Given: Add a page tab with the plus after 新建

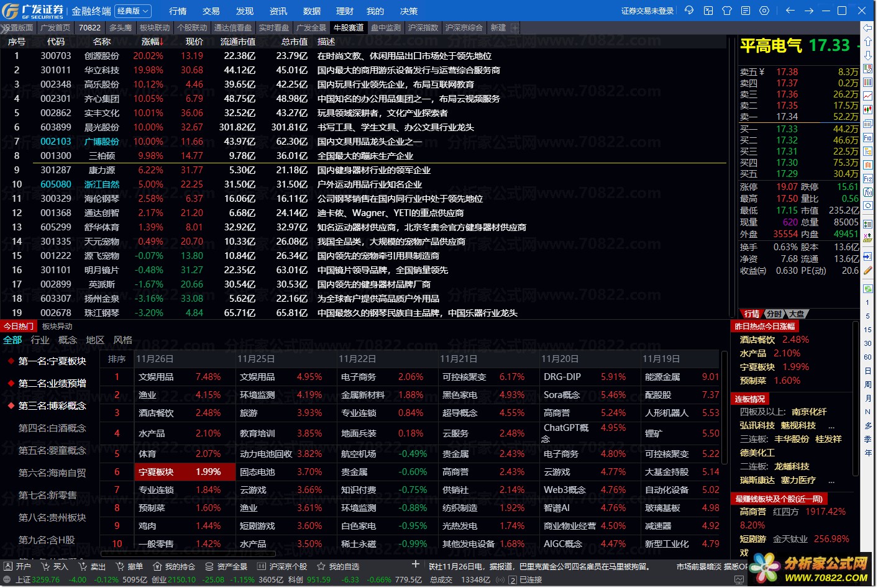Looking at the screenshot, I should (515, 28).
